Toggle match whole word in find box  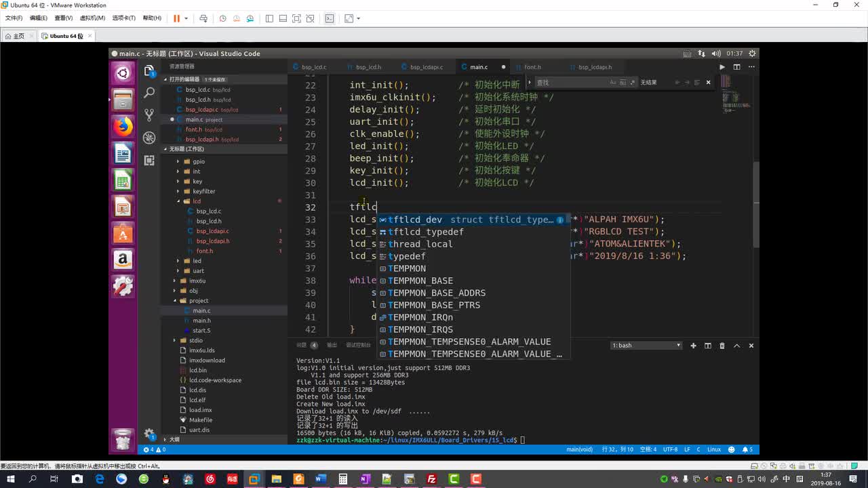(622, 82)
